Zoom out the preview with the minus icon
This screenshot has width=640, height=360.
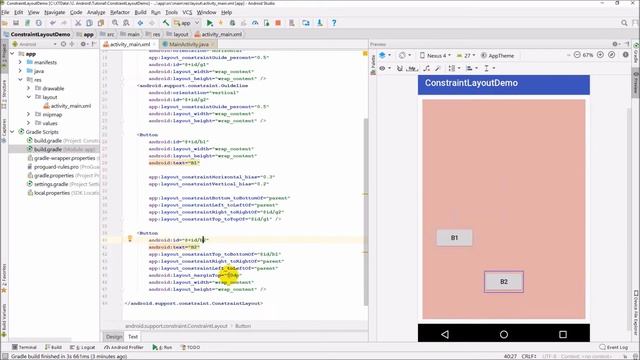pyautogui.click(x=577, y=55)
